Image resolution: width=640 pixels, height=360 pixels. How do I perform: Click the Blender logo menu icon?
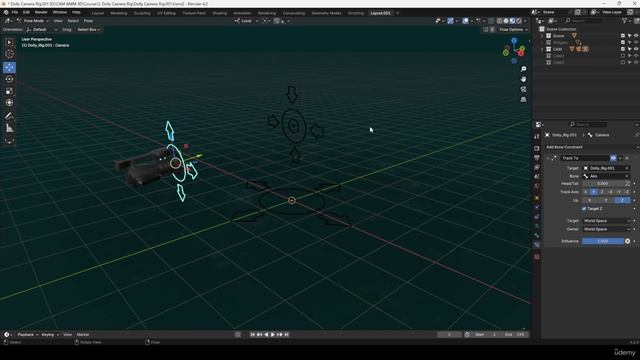coord(6,12)
